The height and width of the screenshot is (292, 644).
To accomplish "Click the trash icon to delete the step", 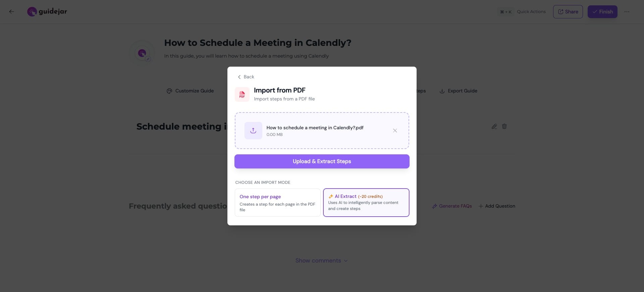I will tap(504, 126).
